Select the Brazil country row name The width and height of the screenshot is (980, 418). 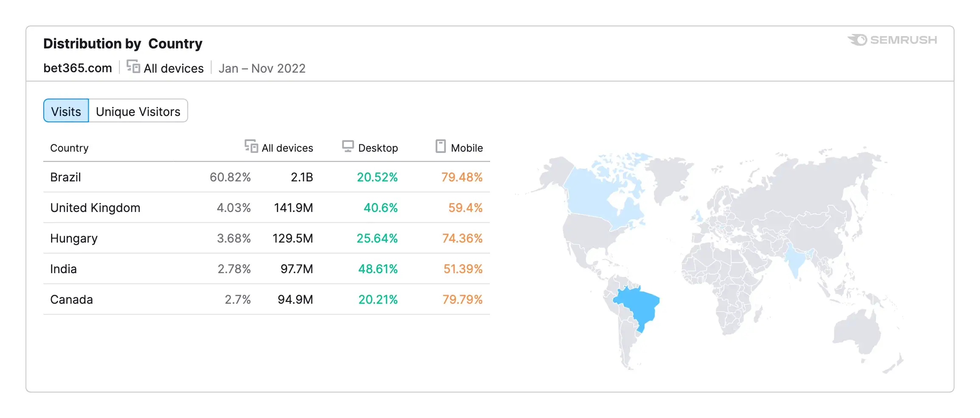(x=65, y=177)
